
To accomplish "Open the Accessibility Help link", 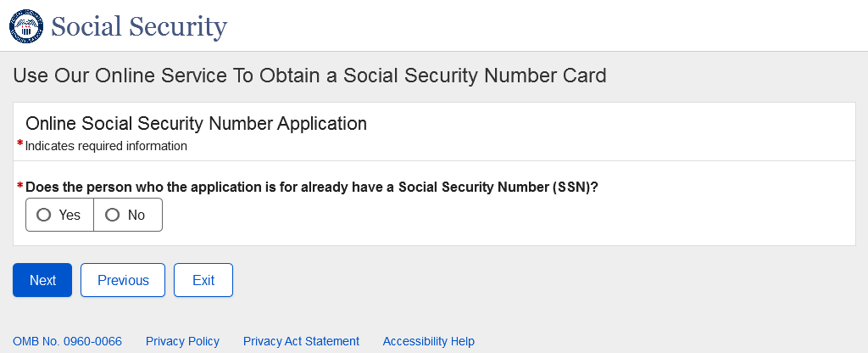I will 428,341.
